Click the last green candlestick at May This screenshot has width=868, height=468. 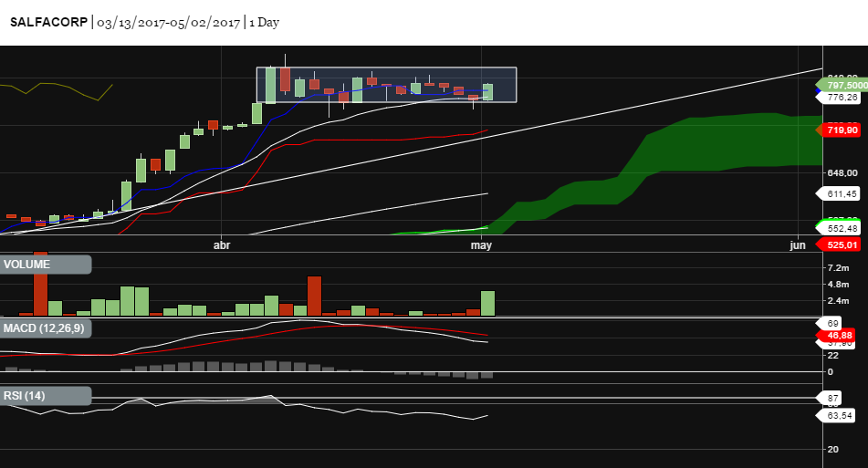click(487, 92)
